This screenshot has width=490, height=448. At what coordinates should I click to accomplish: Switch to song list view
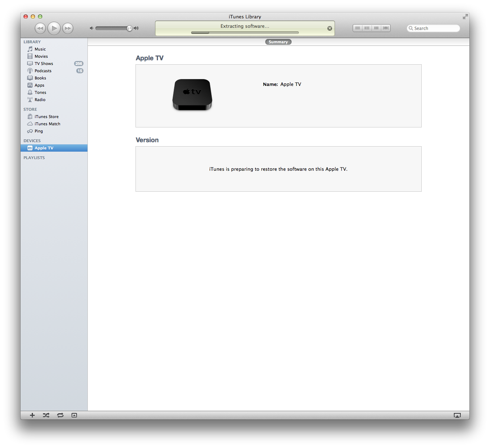tap(357, 28)
